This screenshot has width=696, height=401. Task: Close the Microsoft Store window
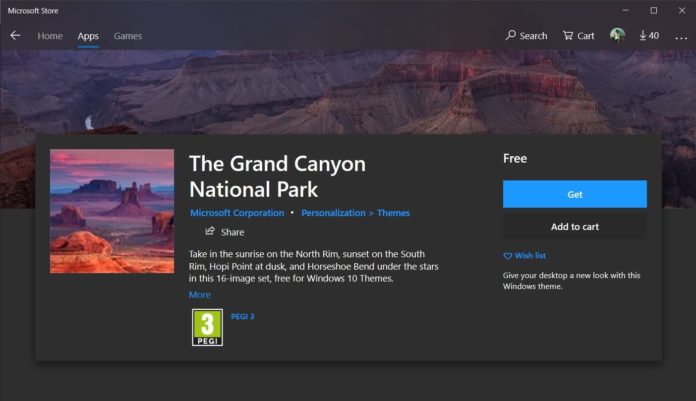pyautogui.click(x=680, y=10)
